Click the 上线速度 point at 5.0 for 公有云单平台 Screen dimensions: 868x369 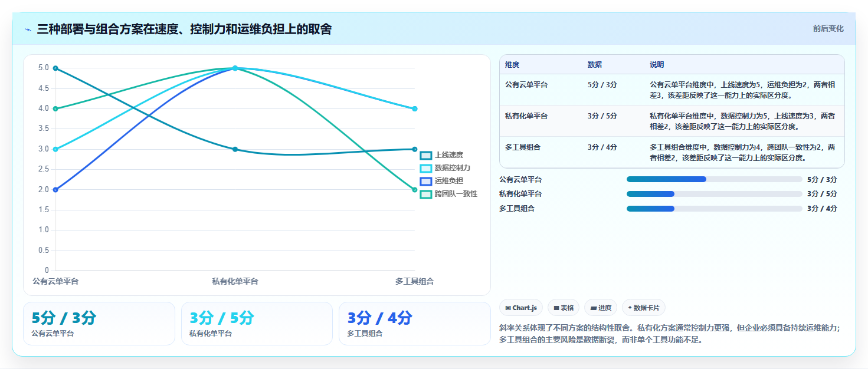pyautogui.click(x=55, y=68)
